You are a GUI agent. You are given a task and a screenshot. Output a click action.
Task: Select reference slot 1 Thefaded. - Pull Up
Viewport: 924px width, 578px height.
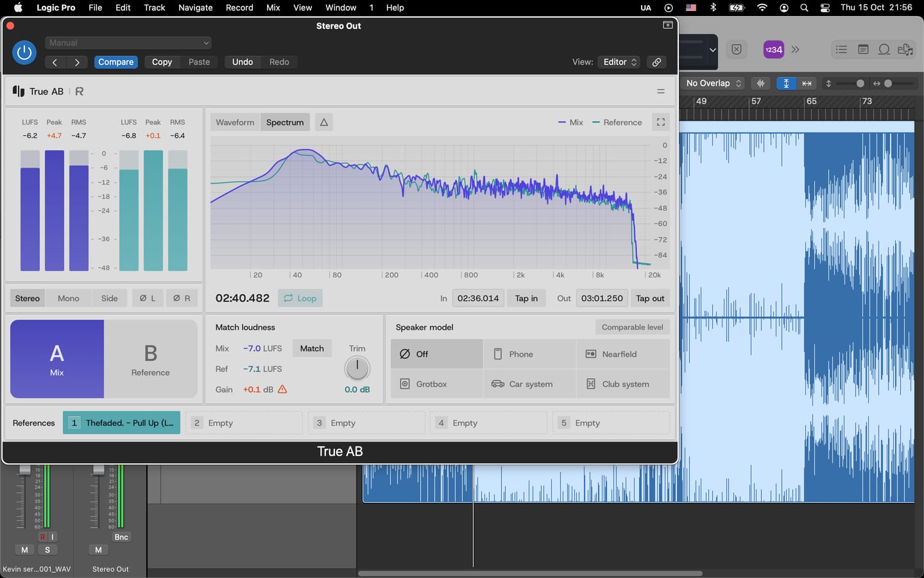pos(122,423)
